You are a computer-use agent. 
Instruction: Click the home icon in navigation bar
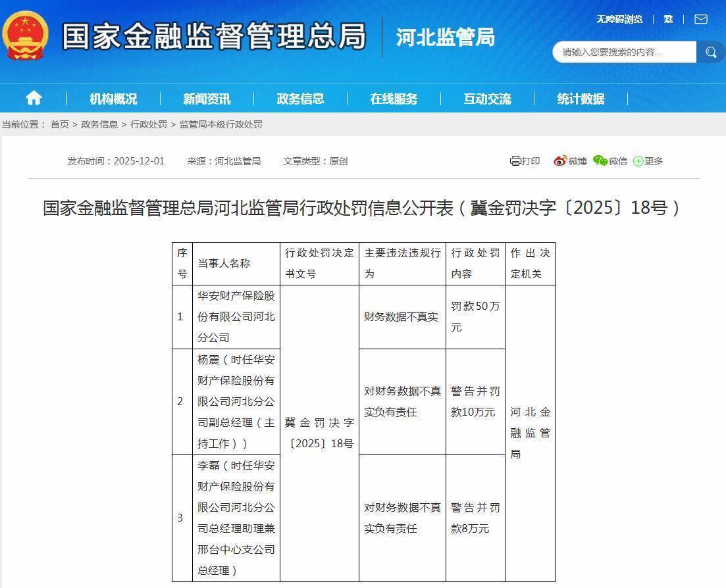click(34, 99)
